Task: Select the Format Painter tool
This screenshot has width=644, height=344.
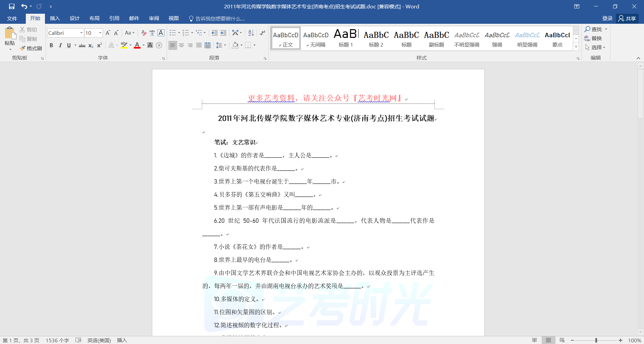Action: click(x=31, y=48)
